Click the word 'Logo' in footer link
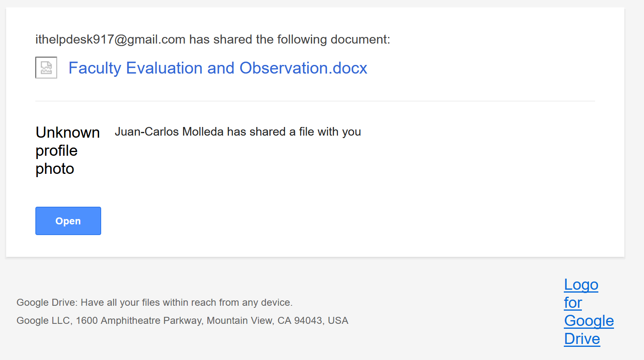The width and height of the screenshot is (644, 360). 581,285
